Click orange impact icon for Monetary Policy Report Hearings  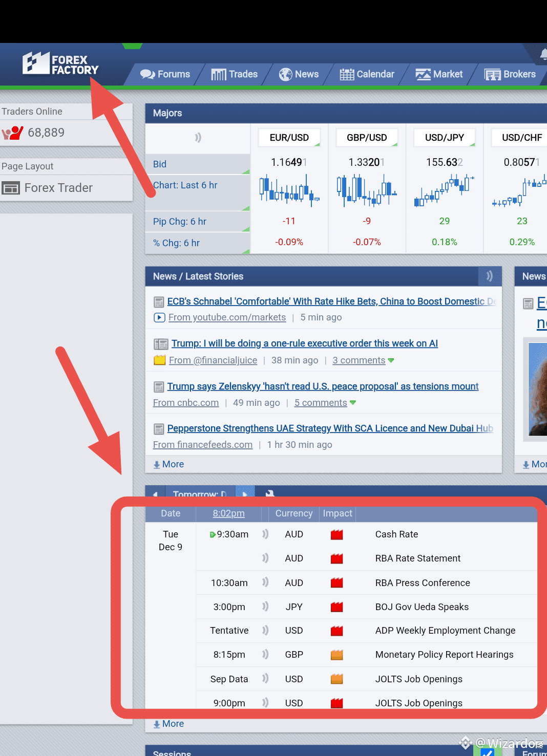[x=336, y=655]
